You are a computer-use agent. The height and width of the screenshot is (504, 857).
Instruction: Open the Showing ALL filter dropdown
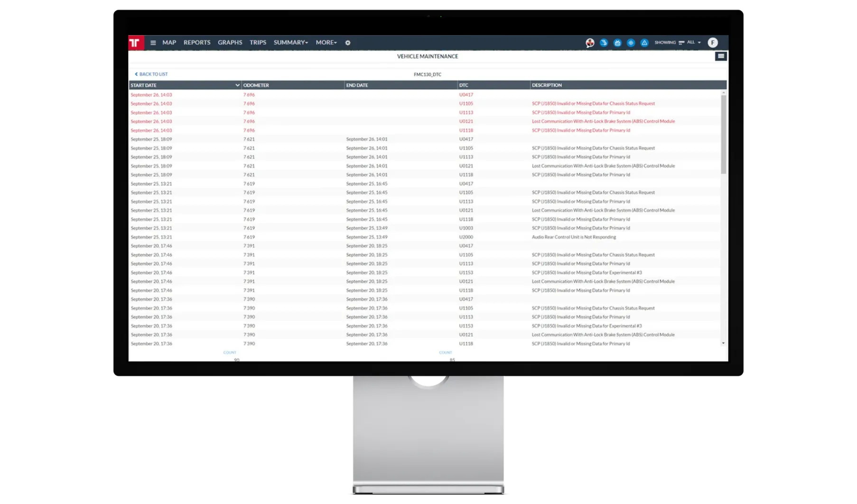point(690,43)
